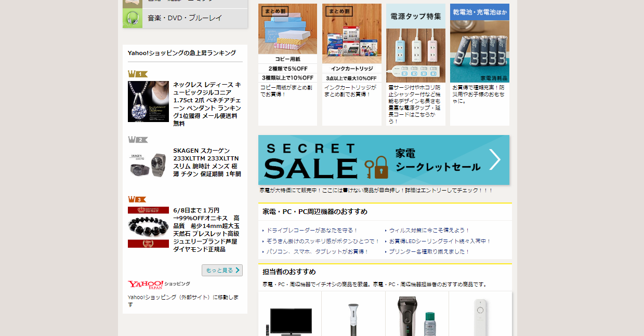Click the ウィルス対策に今こそ備えよう！ link

(x=429, y=230)
